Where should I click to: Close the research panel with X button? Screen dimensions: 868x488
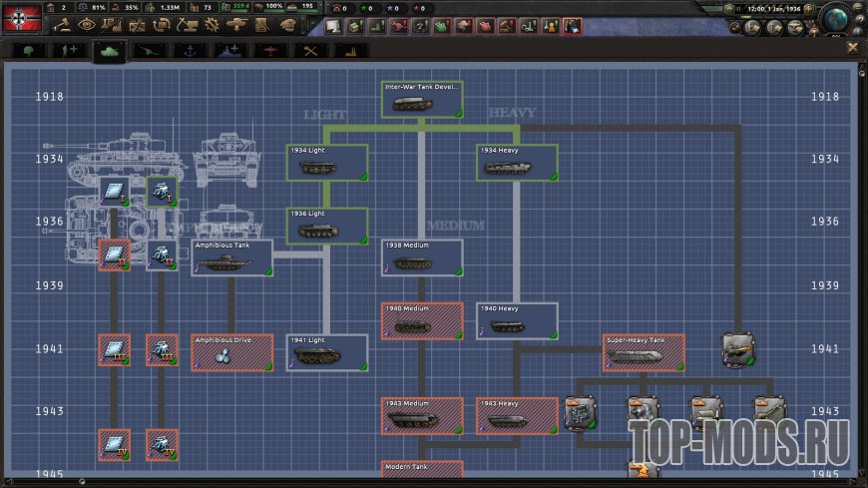[x=853, y=47]
